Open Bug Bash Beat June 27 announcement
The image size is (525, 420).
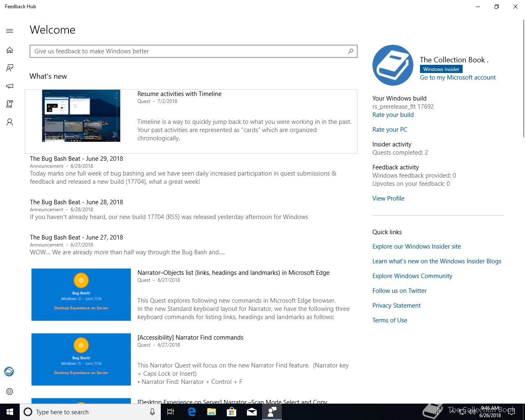76,237
